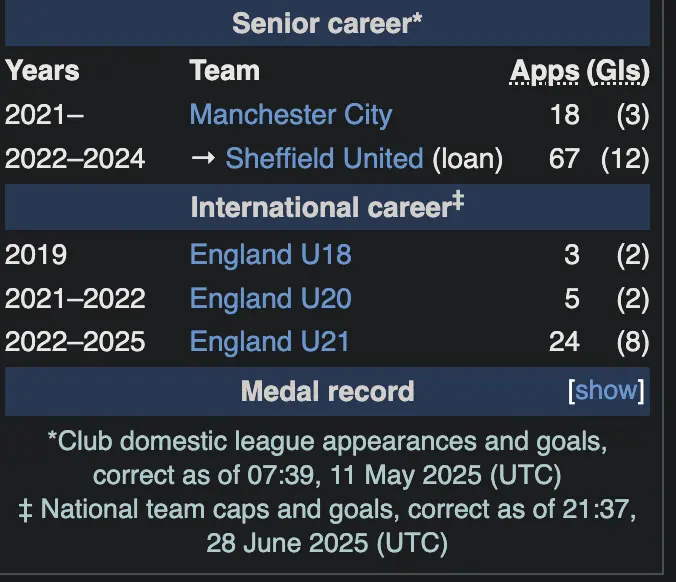676x582 pixels.
Task: Open the England U21 link
Action: click(270, 342)
